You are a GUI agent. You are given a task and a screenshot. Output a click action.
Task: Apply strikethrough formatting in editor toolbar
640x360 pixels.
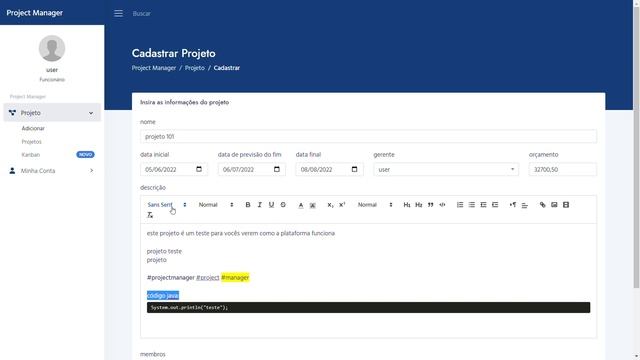(283, 205)
